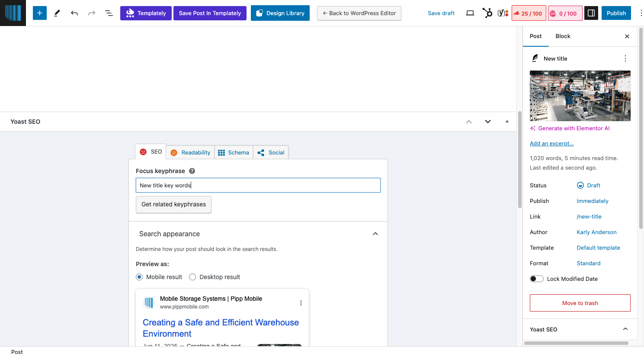
Task: Move Yoast SEO panel up
Action: coord(469,122)
